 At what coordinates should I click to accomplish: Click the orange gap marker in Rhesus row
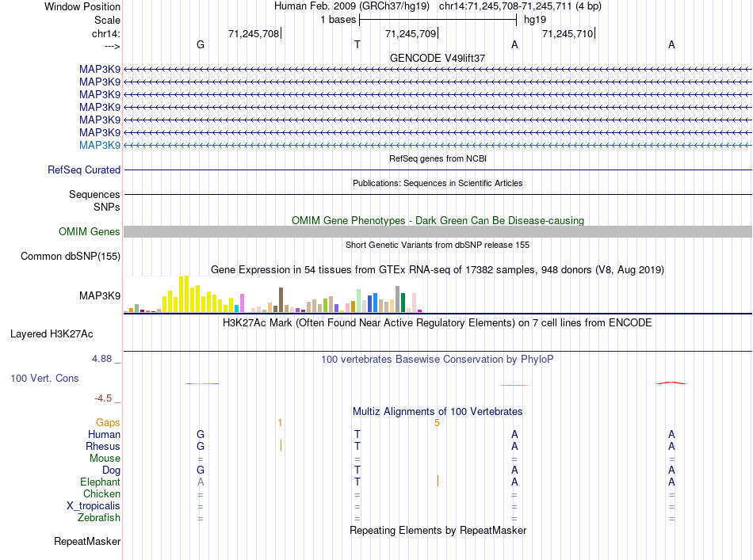[281, 446]
